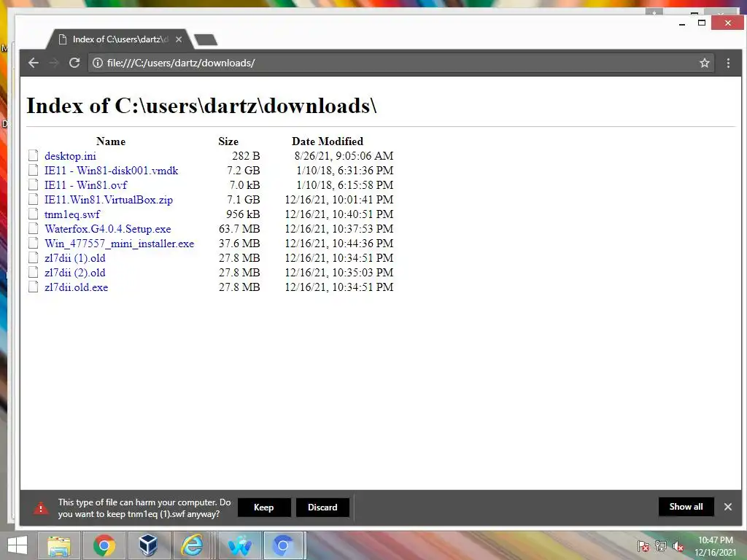
Task: Click the file icon beside IE11 - Win81-disk001.vmdk
Action: (33, 170)
